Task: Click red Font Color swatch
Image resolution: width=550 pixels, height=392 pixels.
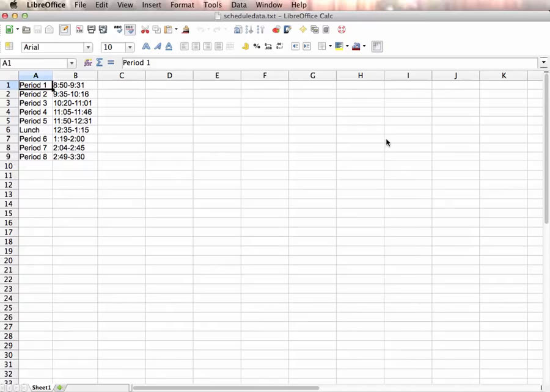Action: coord(356,46)
